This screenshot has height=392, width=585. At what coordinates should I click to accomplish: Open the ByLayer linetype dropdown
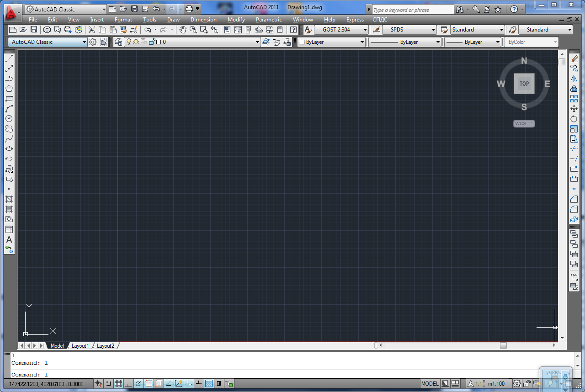(x=405, y=42)
